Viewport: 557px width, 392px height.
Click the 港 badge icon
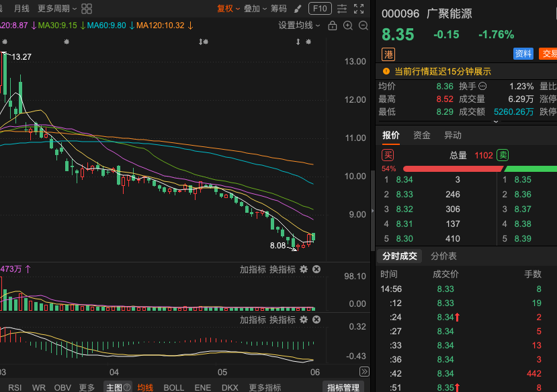(x=388, y=54)
